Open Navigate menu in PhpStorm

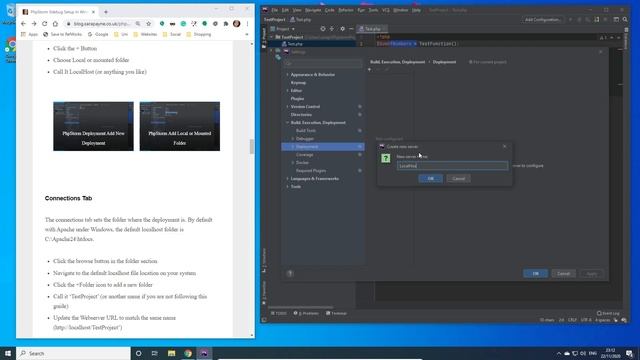coord(313,10)
